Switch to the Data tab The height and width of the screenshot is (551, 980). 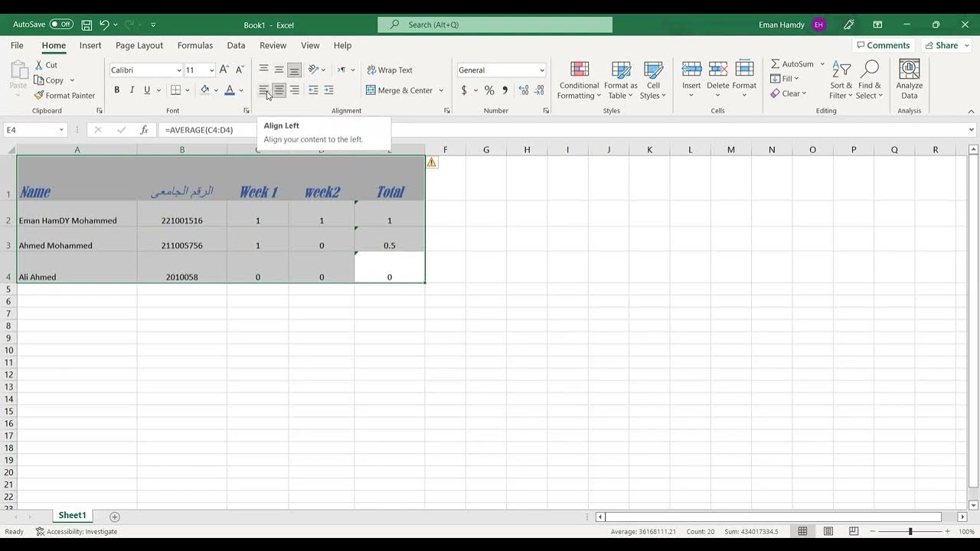pyautogui.click(x=236, y=45)
